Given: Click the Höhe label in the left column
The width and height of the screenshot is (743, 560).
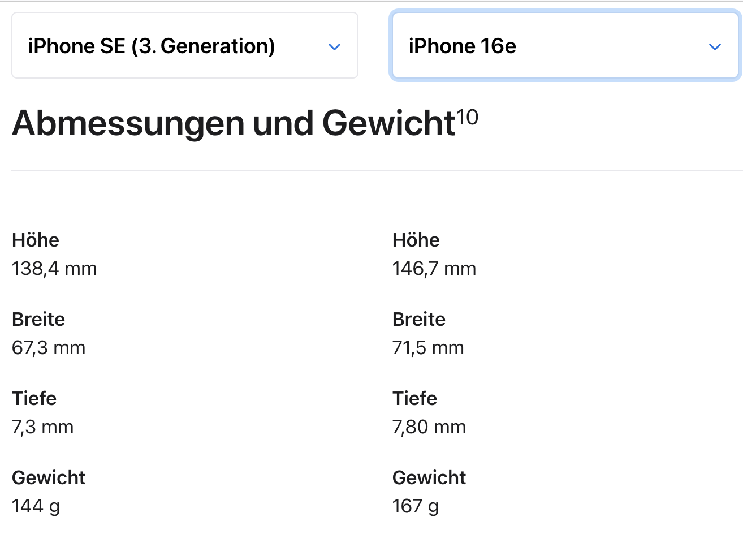Looking at the screenshot, I should [x=35, y=240].
